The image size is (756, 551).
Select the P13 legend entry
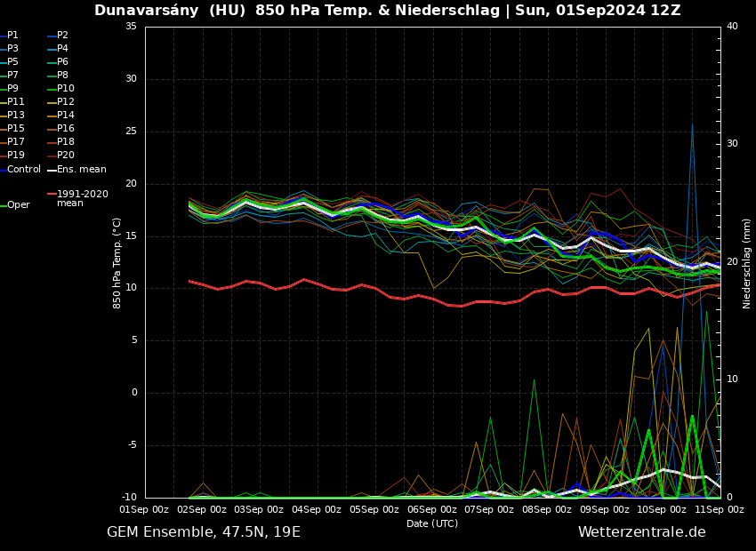pos(16,116)
